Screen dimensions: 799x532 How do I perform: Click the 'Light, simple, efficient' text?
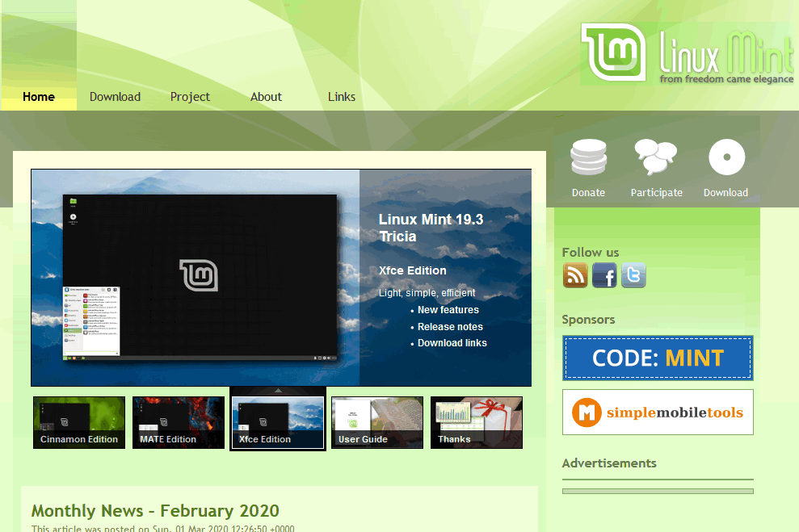coord(427,293)
